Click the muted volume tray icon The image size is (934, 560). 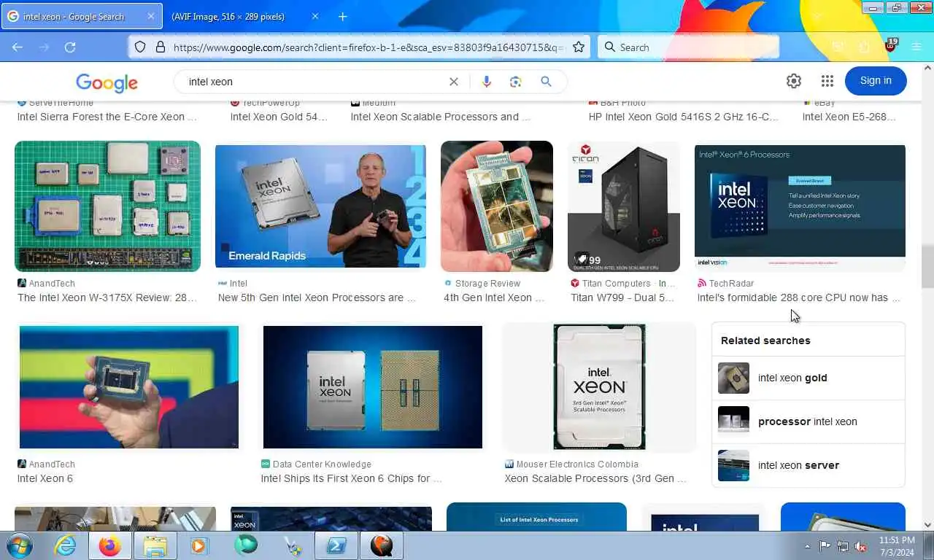click(861, 545)
